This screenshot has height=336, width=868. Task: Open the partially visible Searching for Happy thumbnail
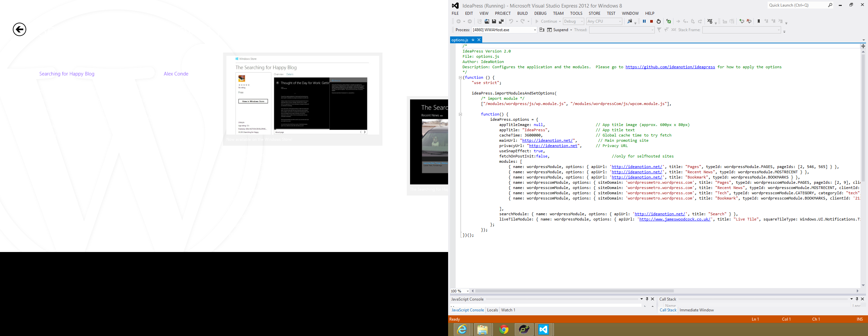pyautogui.click(x=429, y=142)
